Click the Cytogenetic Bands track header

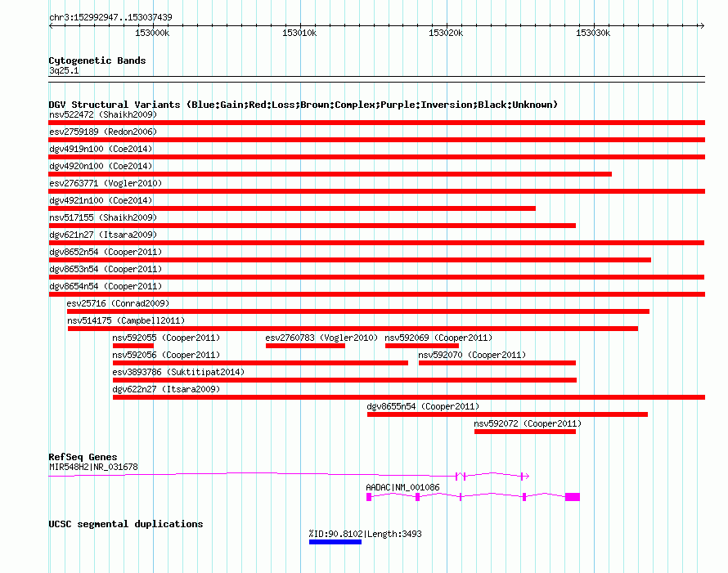coord(97,60)
